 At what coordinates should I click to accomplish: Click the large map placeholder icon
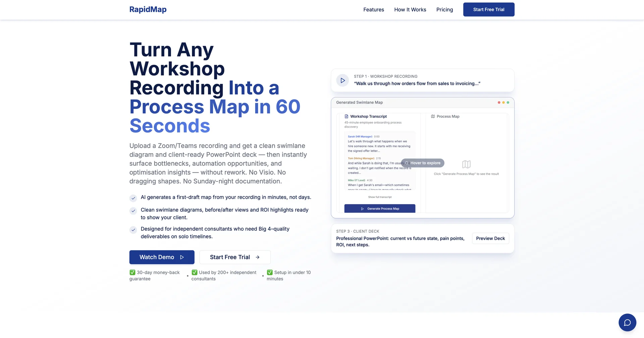coord(466,164)
